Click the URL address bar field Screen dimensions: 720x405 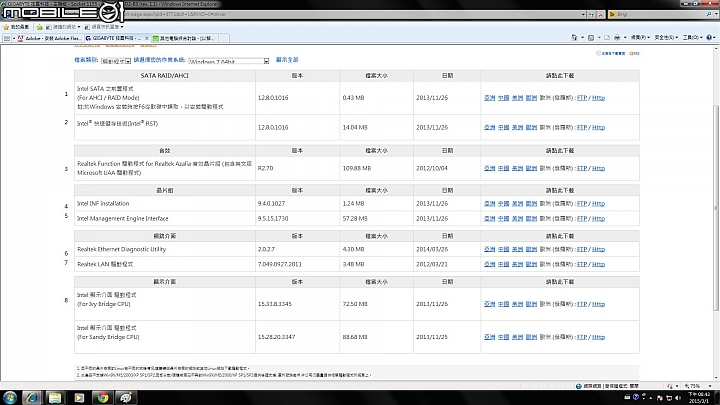351,15
